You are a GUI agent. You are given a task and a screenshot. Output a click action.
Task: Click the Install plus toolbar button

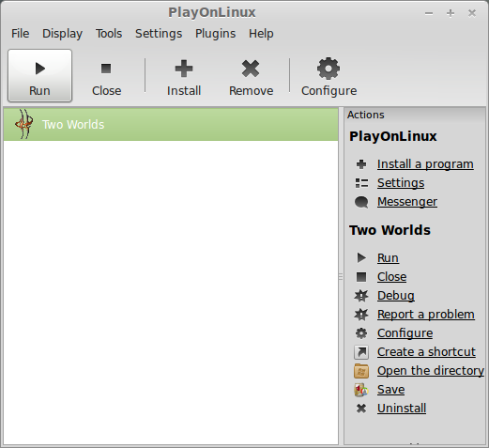[184, 77]
